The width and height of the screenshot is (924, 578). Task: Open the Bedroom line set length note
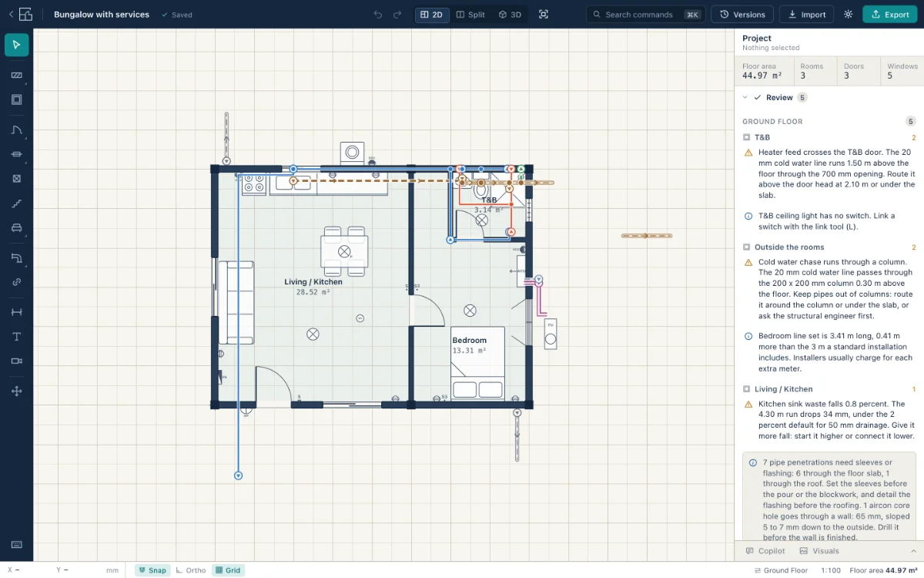829,352
